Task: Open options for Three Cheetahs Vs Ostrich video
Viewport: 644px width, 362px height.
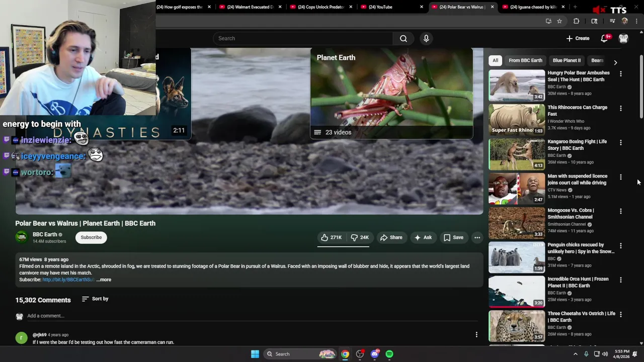Action: [x=621, y=315]
